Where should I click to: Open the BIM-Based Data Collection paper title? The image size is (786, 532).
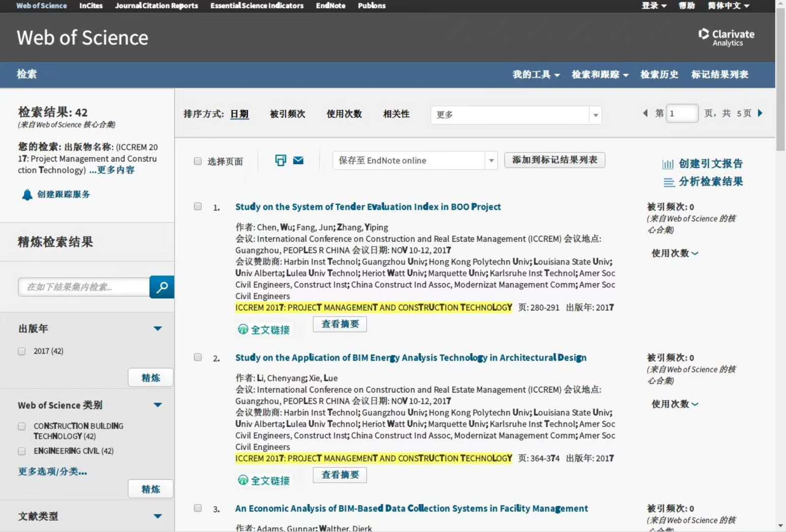(x=411, y=508)
